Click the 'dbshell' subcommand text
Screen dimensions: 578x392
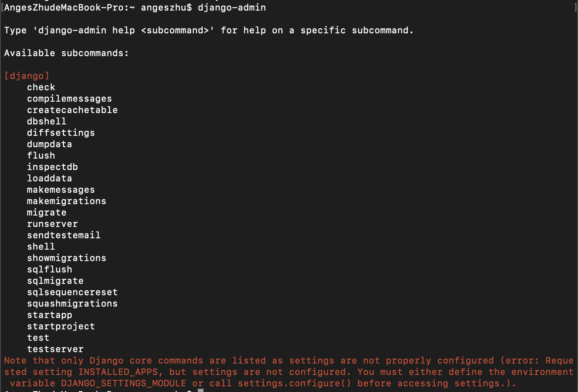click(x=46, y=122)
